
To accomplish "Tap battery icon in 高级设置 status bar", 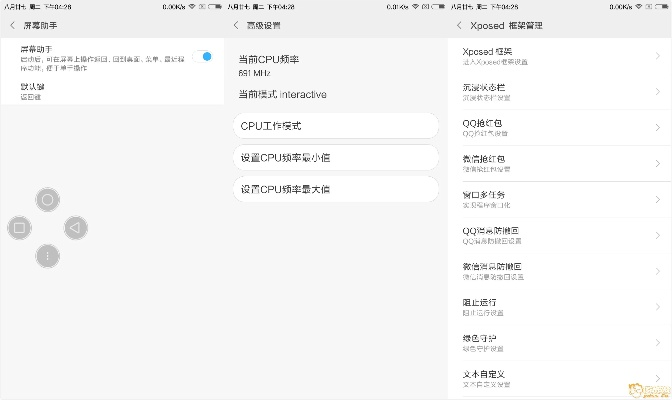I will 438,6.
